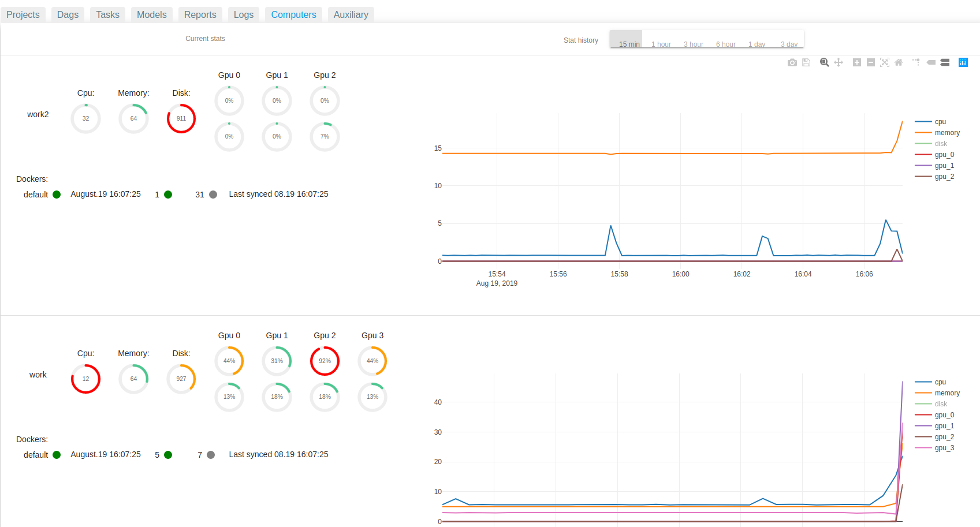Download plot as PNG camera icon

(x=792, y=62)
